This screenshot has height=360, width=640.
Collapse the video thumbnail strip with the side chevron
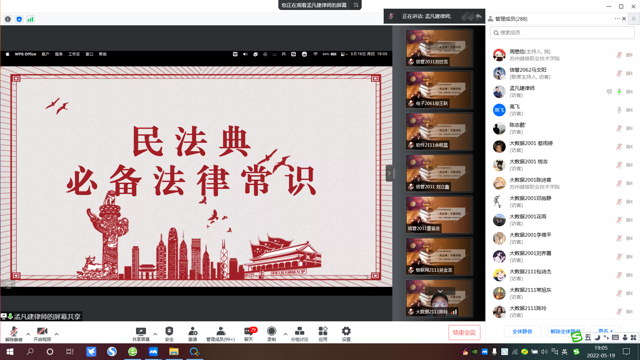pos(389,173)
